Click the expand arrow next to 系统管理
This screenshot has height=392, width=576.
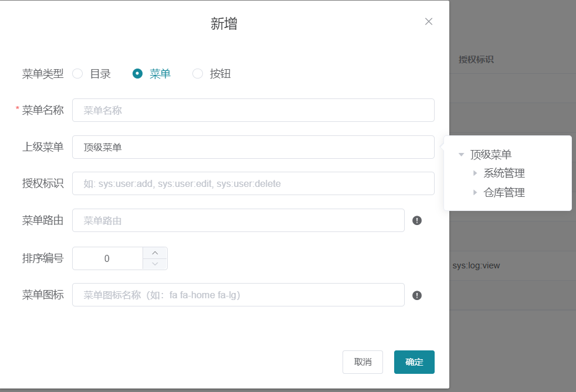(475, 173)
